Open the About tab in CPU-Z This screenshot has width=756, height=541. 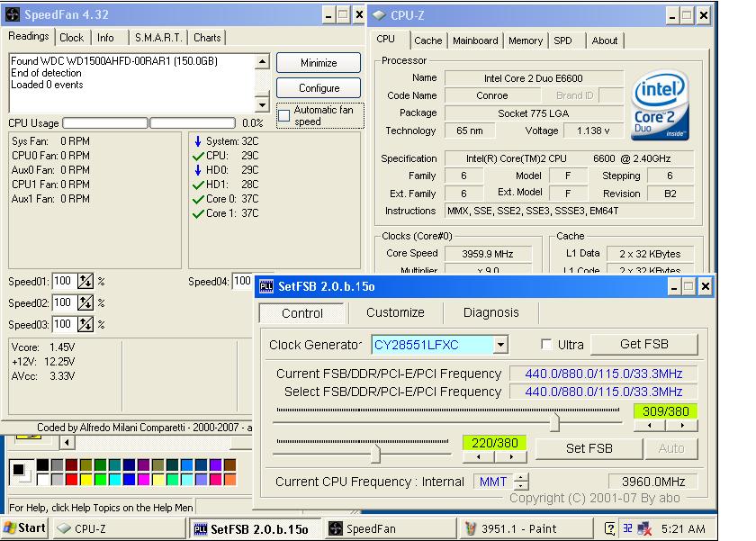(605, 41)
